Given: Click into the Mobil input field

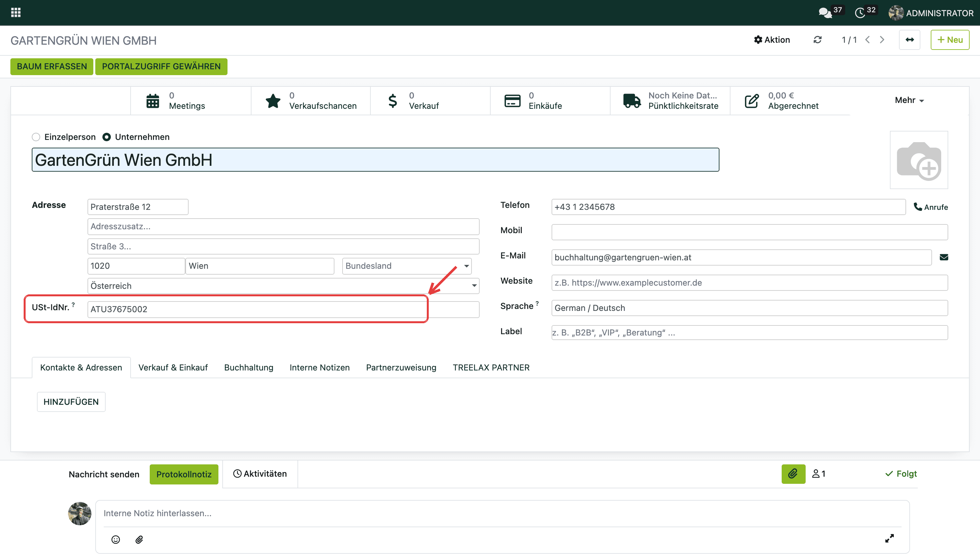Looking at the screenshot, I should coord(749,232).
